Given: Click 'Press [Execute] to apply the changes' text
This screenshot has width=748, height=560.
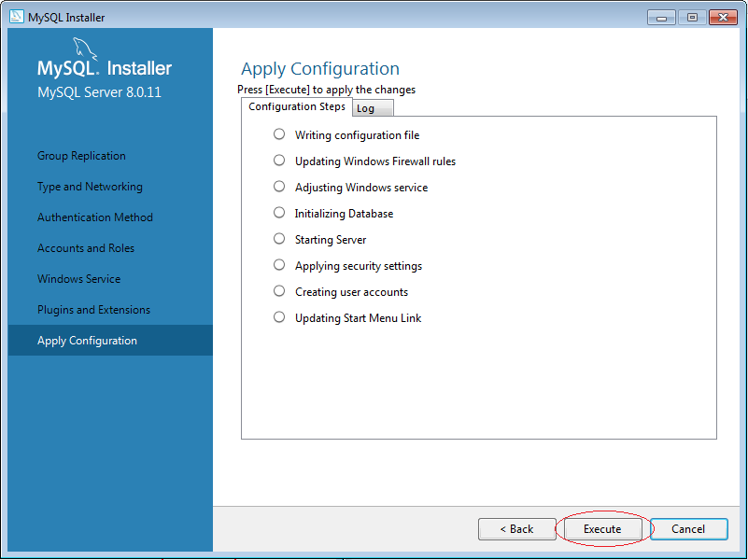Looking at the screenshot, I should click(326, 90).
